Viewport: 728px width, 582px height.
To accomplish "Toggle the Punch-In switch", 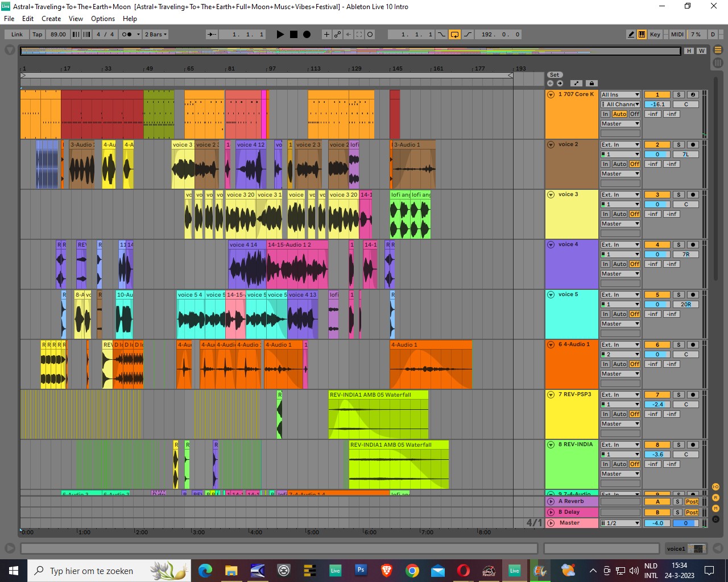I will [x=442, y=34].
